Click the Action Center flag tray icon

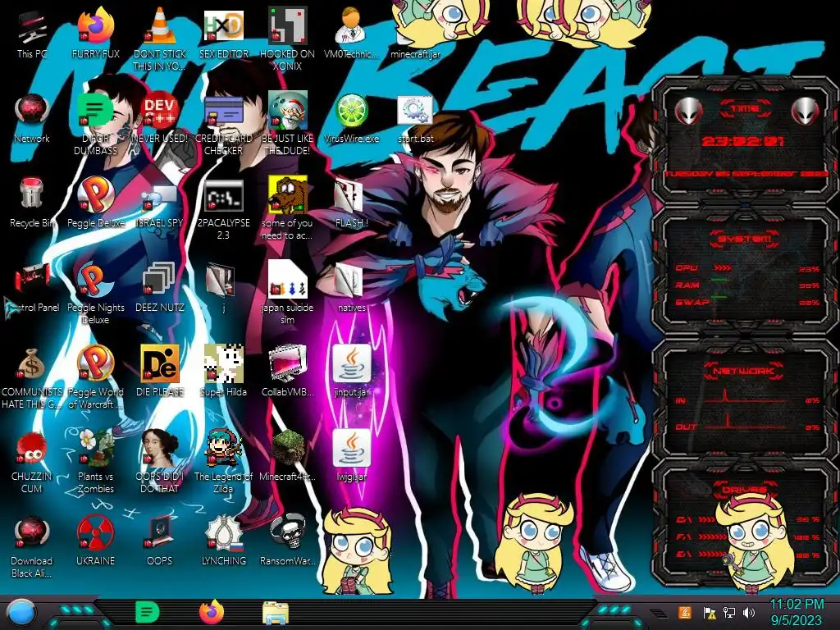click(x=710, y=612)
